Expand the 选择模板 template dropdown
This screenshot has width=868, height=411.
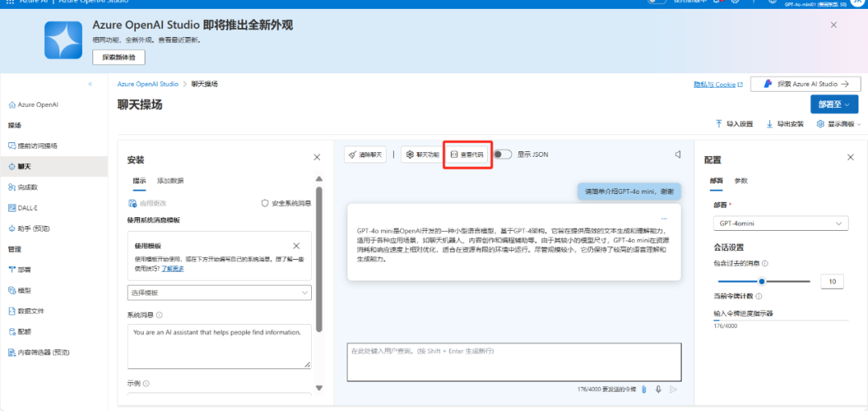pyautogui.click(x=219, y=294)
